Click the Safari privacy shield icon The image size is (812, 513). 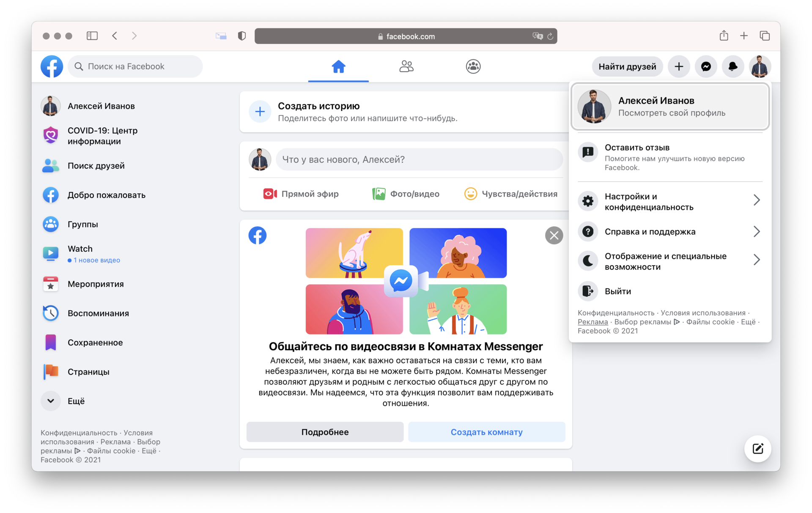click(x=242, y=36)
